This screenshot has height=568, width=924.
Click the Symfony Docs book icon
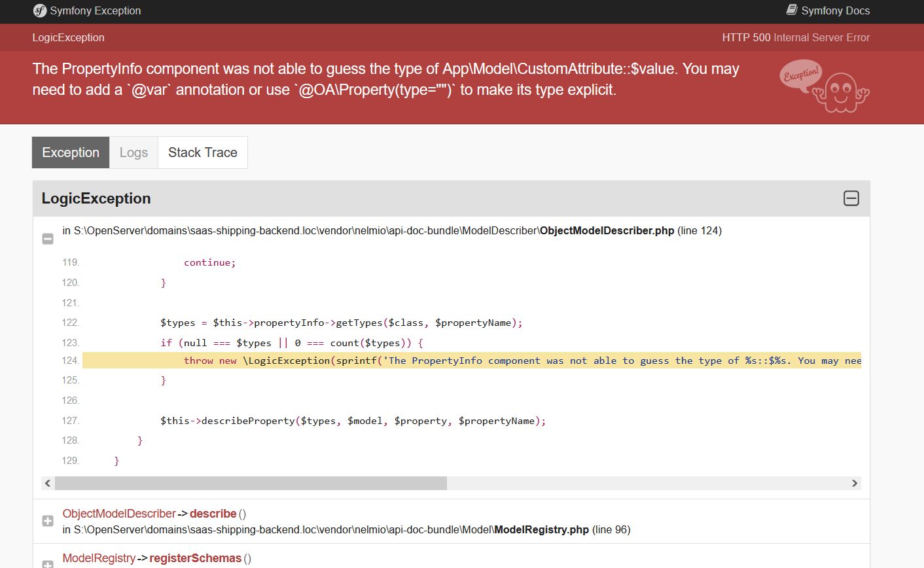coord(792,10)
